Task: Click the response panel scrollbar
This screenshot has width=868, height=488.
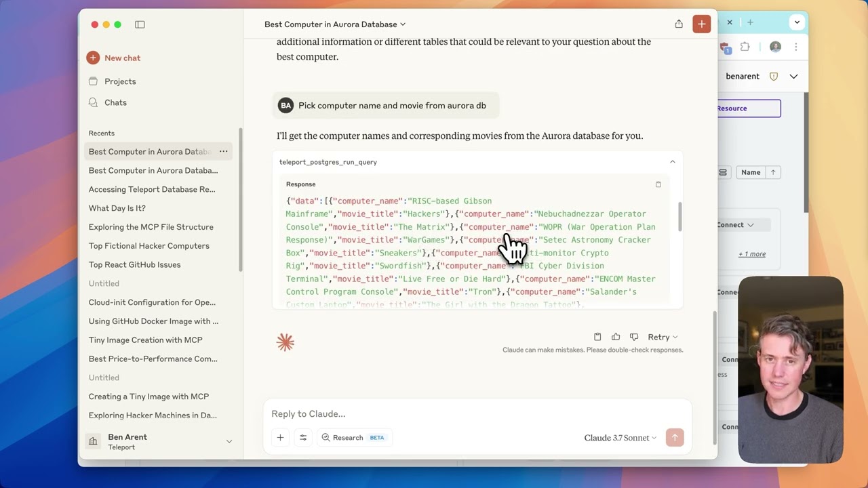Action: [679, 217]
